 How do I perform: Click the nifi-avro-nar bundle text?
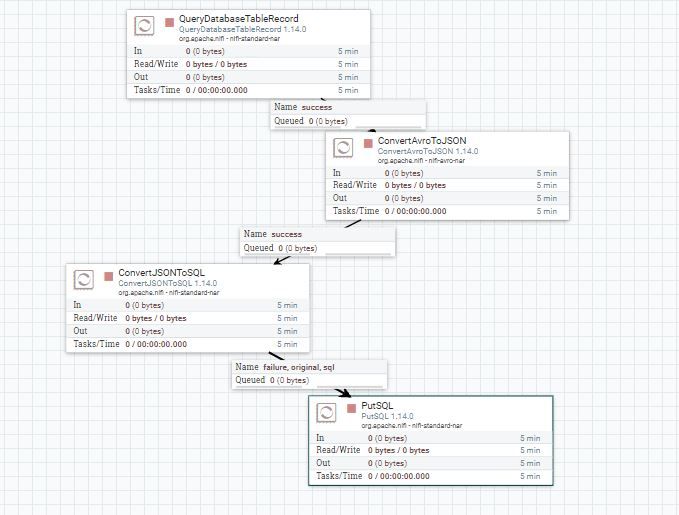coord(446,160)
